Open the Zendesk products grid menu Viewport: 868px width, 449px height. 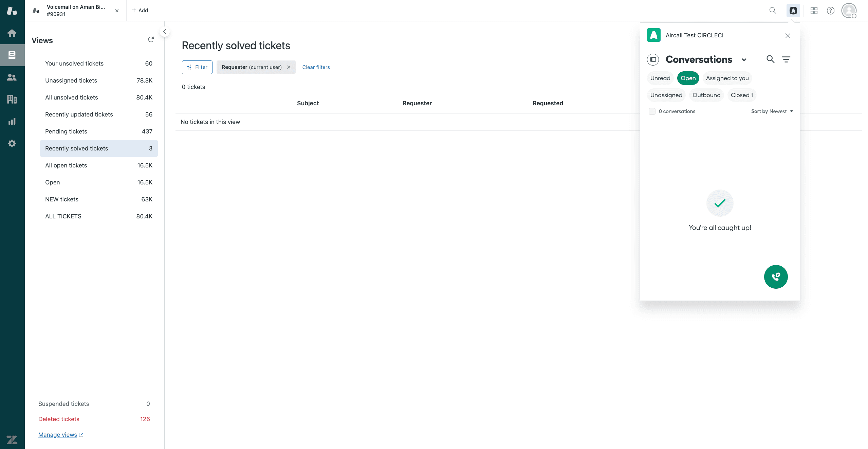click(813, 11)
